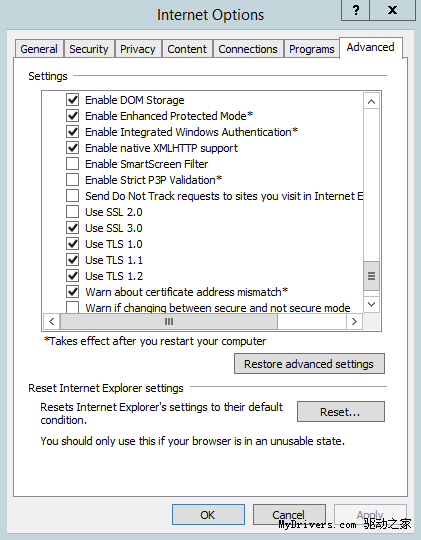The image size is (421, 540).
Task: Go to the Connections tab
Action: pos(248,49)
